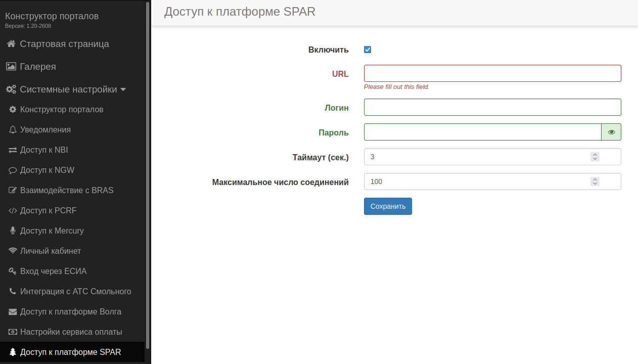Click the 'Please fill out this field.' message
The image size is (638, 364).
[x=396, y=87]
